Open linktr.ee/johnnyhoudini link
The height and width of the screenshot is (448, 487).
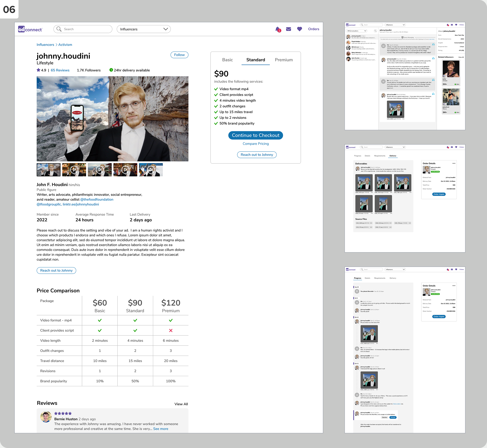81,204
